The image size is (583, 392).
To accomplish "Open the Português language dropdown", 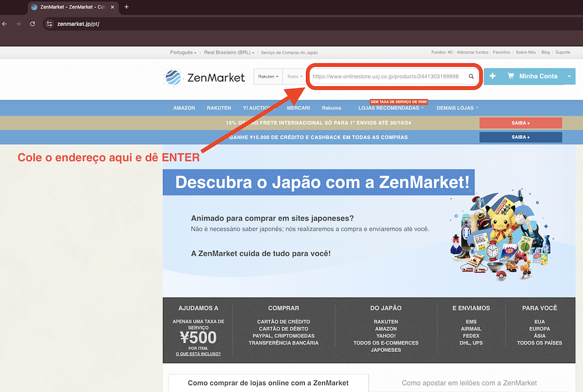I will point(183,52).
